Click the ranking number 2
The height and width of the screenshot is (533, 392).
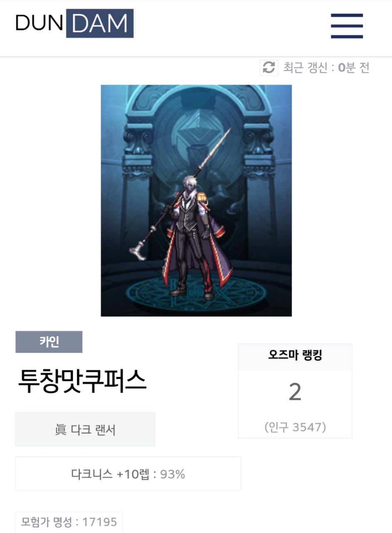[295, 392]
